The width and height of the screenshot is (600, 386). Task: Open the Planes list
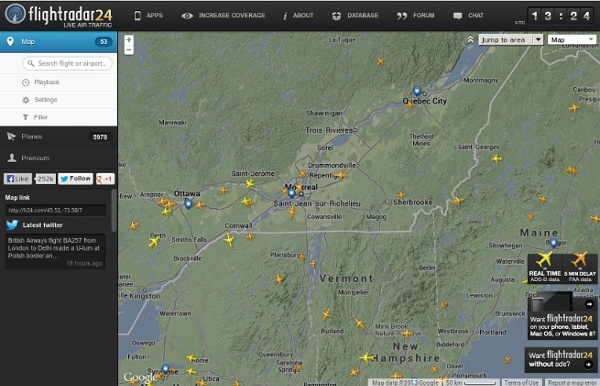click(59, 137)
